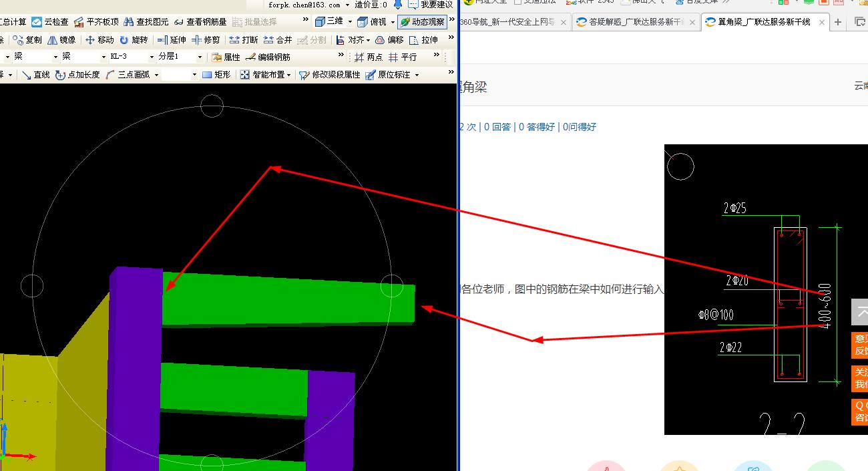Select the 直线 line drawing tool
The width and height of the screenshot is (868, 471).
(35, 75)
